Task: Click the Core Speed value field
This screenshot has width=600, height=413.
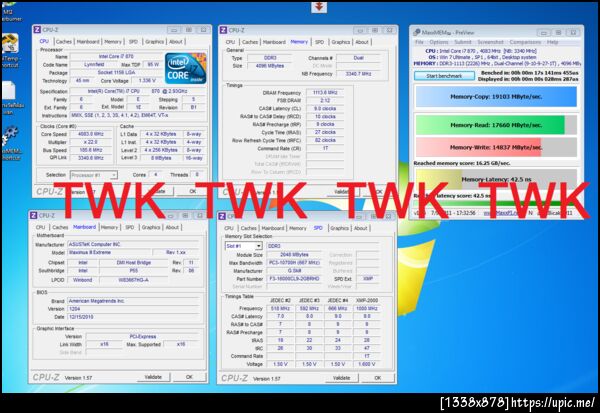Action: (91, 134)
